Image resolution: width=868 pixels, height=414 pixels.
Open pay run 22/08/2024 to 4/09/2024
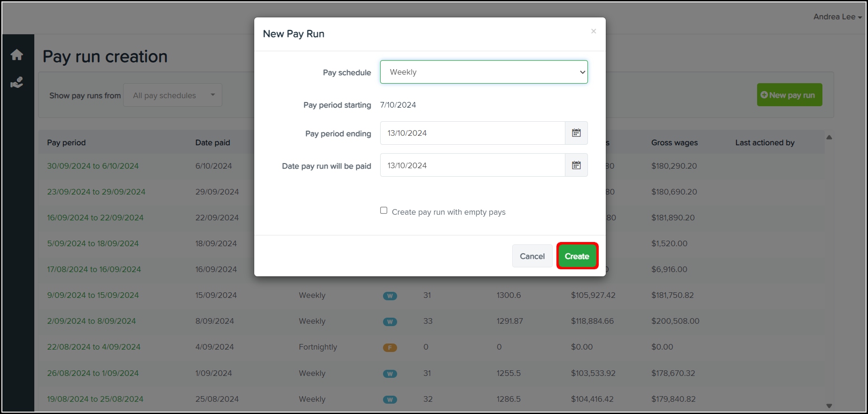click(x=94, y=347)
